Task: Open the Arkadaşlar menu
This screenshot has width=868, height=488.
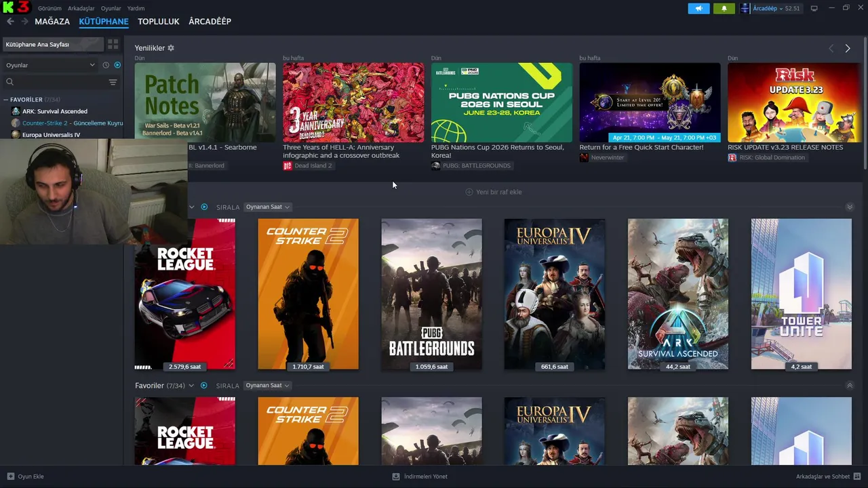Action: click(x=81, y=8)
